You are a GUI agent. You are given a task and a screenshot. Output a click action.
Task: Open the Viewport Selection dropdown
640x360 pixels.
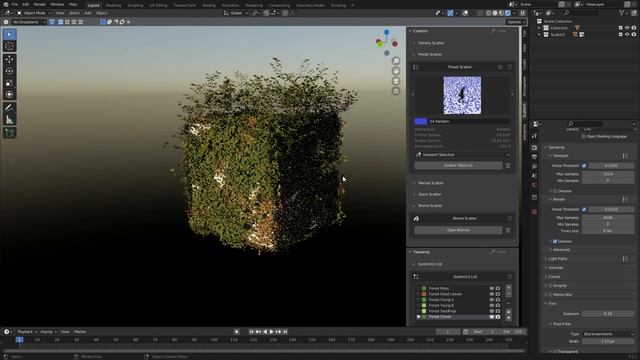pyautogui.click(x=462, y=155)
